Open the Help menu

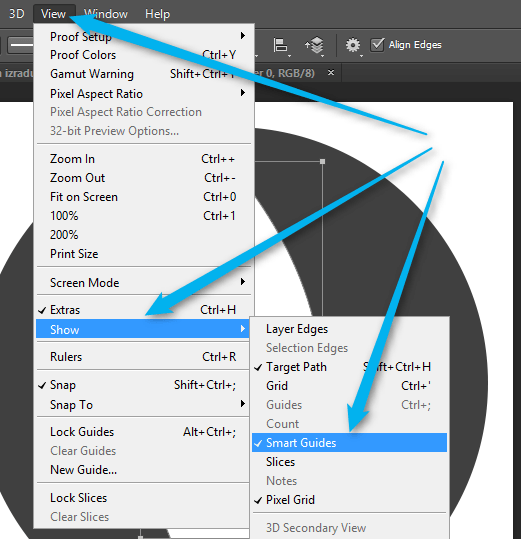157,14
